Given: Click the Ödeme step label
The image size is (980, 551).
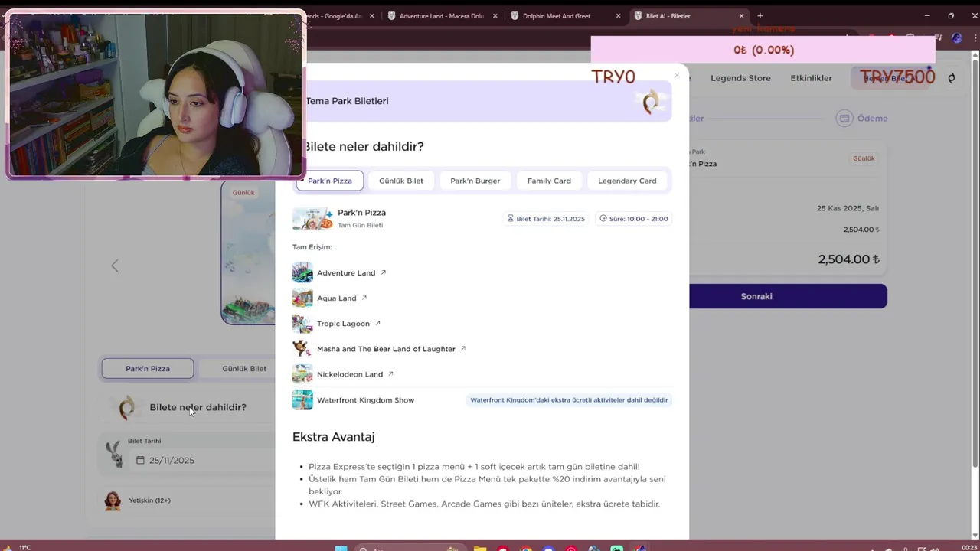Looking at the screenshot, I should [x=872, y=118].
